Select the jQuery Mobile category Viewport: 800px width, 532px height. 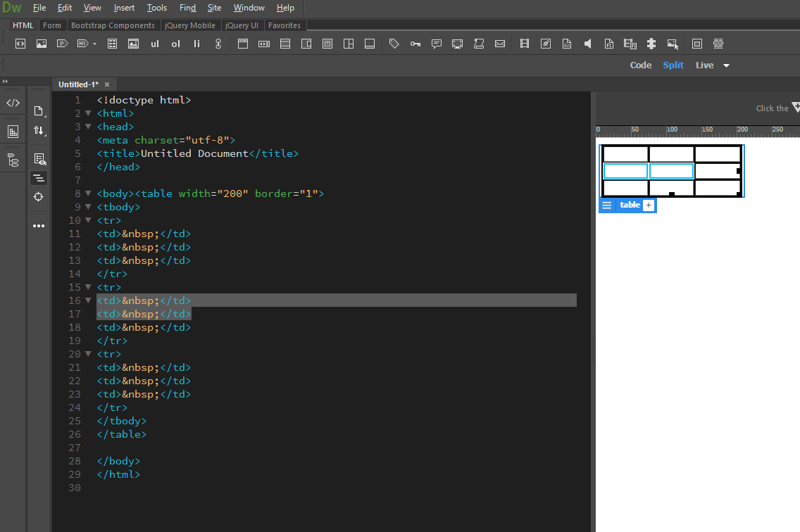coord(190,25)
